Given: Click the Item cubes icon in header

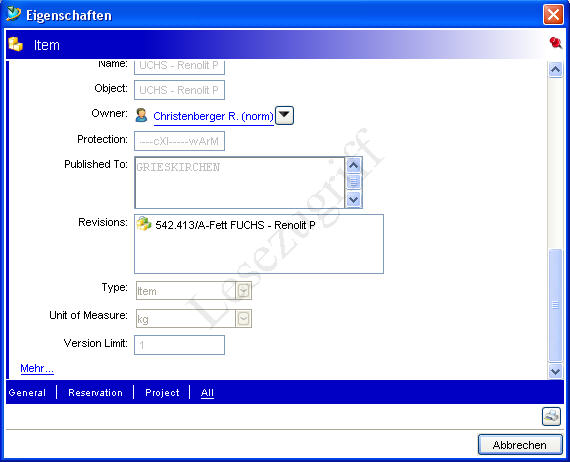Looking at the screenshot, I should [x=15, y=44].
